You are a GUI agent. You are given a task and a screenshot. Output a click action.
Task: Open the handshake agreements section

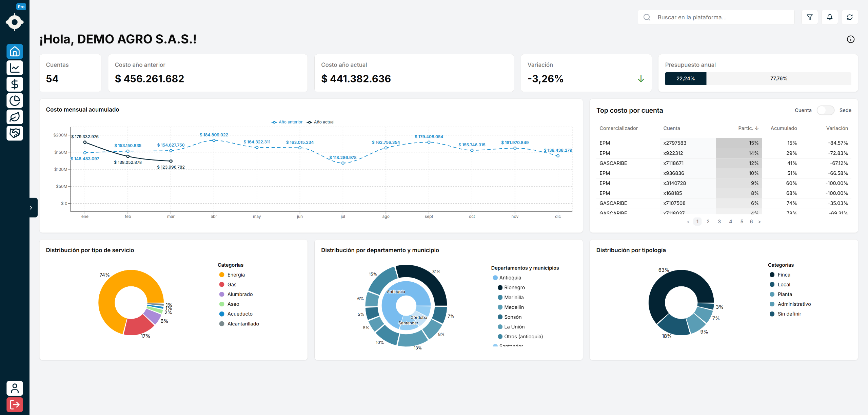15,133
